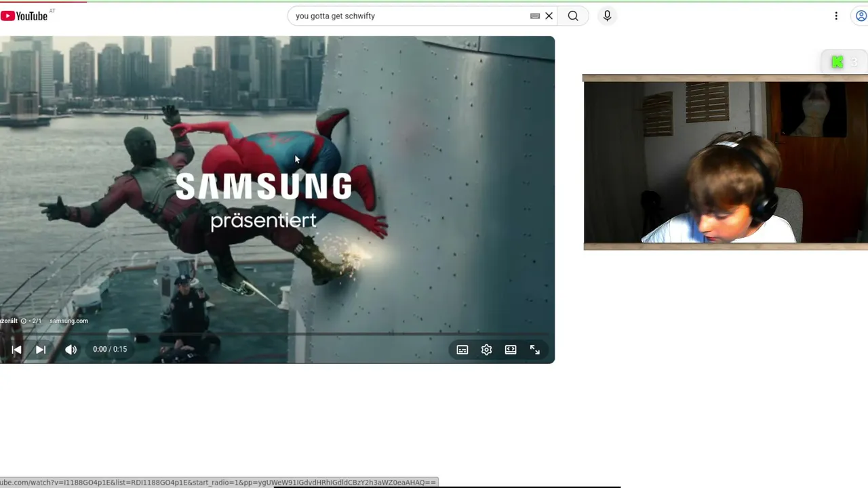Toggle subtitles in the player
Screen dimensions: 868x488
pyautogui.click(x=462, y=350)
